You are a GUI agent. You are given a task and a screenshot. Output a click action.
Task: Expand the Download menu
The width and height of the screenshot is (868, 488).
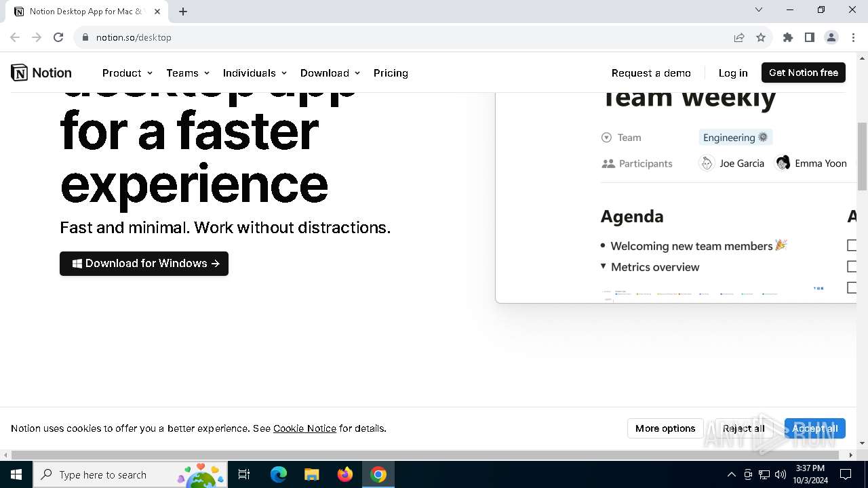tap(330, 73)
